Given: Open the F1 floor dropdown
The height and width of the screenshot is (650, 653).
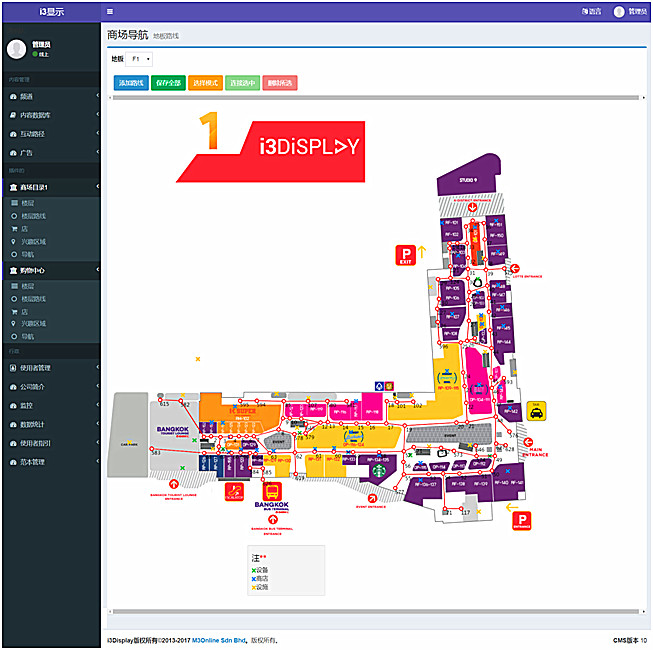Looking at the screenshot, I should click(x=139, y=59).
